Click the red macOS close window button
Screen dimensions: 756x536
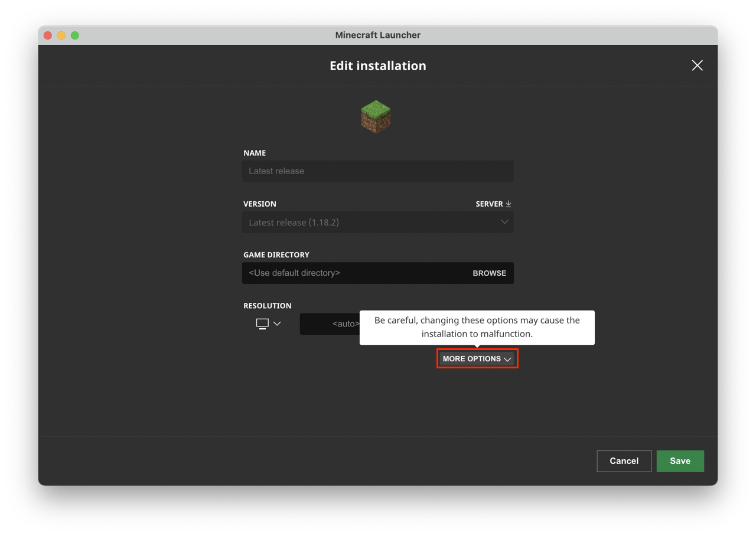pos(48,35)
